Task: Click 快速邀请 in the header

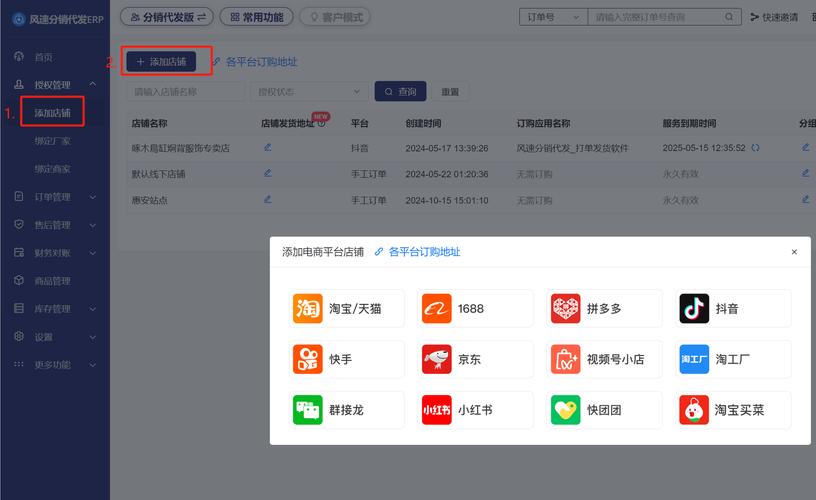Action: click(774, 17)
